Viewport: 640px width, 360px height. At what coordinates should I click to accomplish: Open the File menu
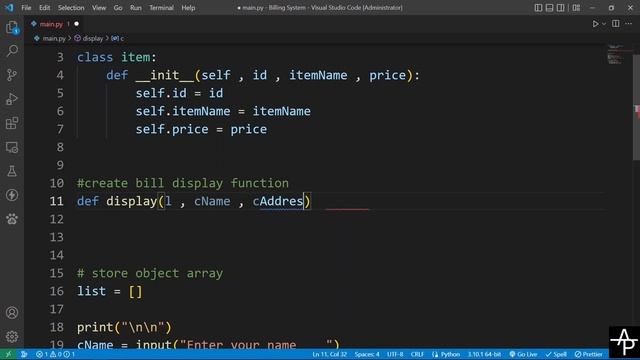click(26, 8)
